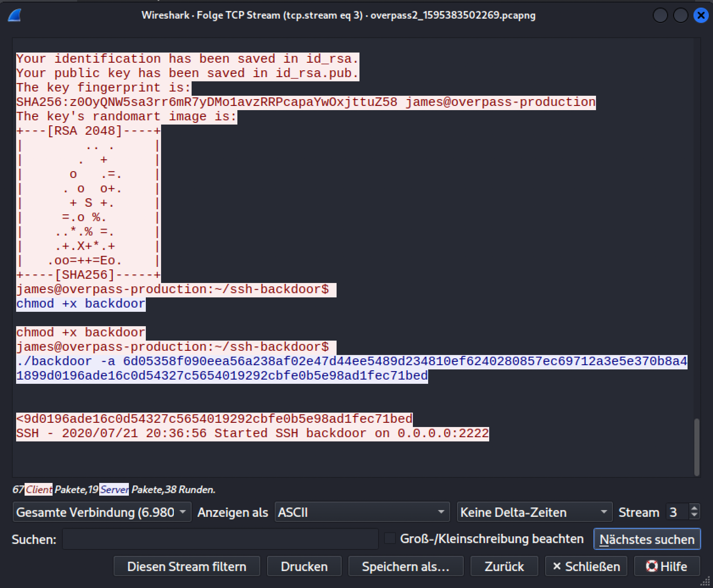Open the Gesamte Verbindung conversation dropdown
The width and height of the screenshot is (713, 588).
[x=102, y=512]
